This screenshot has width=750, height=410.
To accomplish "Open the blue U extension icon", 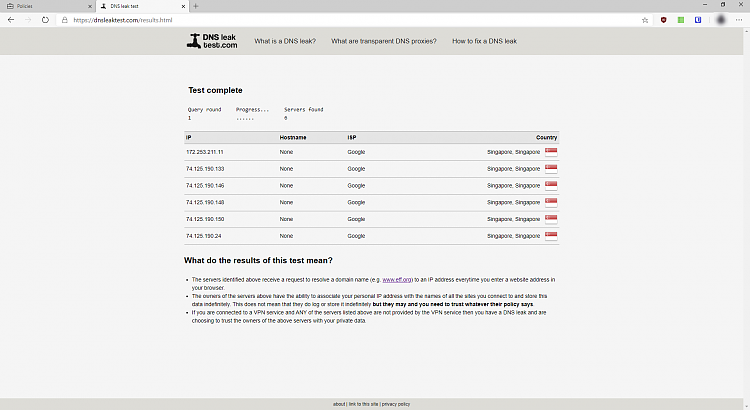I will (x=698, y=20).
